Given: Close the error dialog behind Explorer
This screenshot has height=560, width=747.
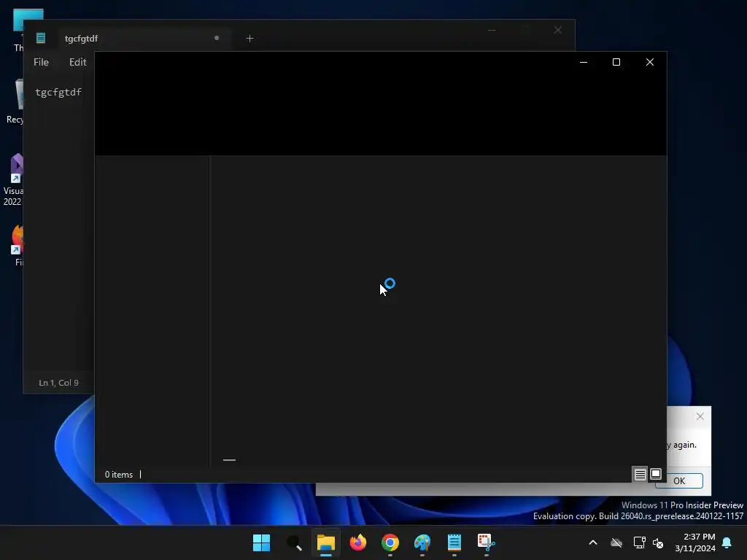Looking at the screenshot, I should [x=700, y=416].
